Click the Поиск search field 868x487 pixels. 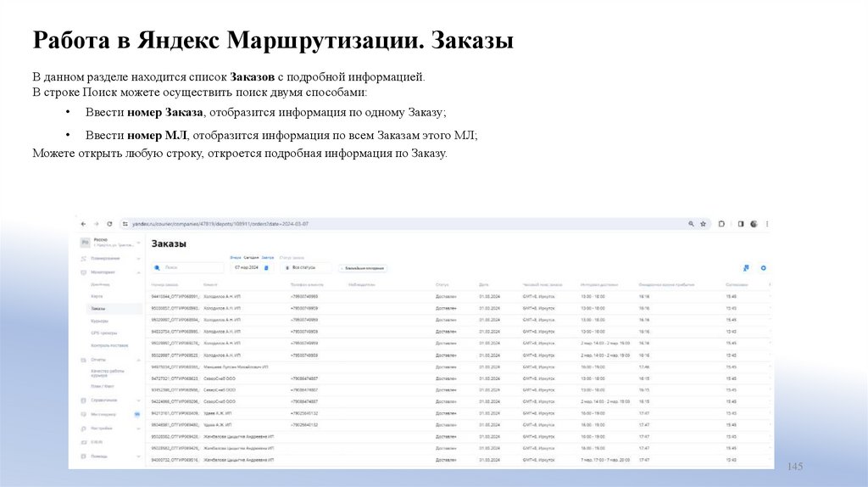(188, 267)
